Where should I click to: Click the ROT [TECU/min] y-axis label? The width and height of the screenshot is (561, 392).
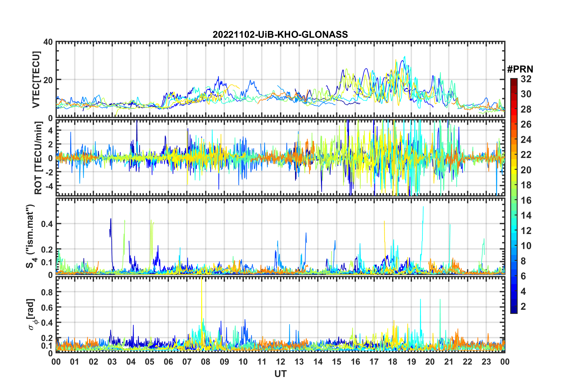pyautogui.click(x=38, y=158)
